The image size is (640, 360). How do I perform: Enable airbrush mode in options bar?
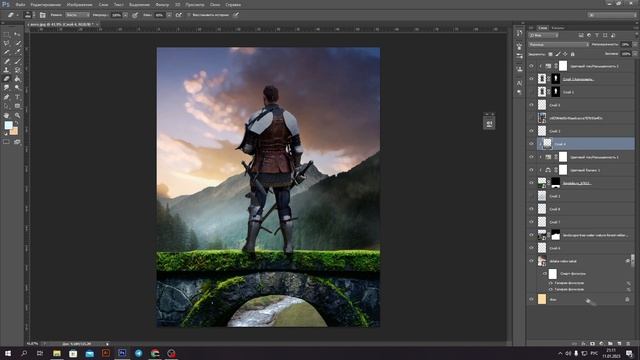tap(179, 15)
